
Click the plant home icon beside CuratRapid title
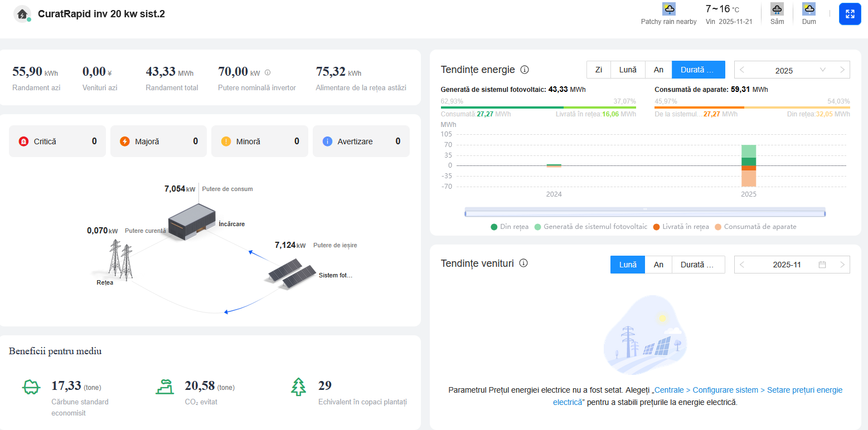(x=22, y=14)
